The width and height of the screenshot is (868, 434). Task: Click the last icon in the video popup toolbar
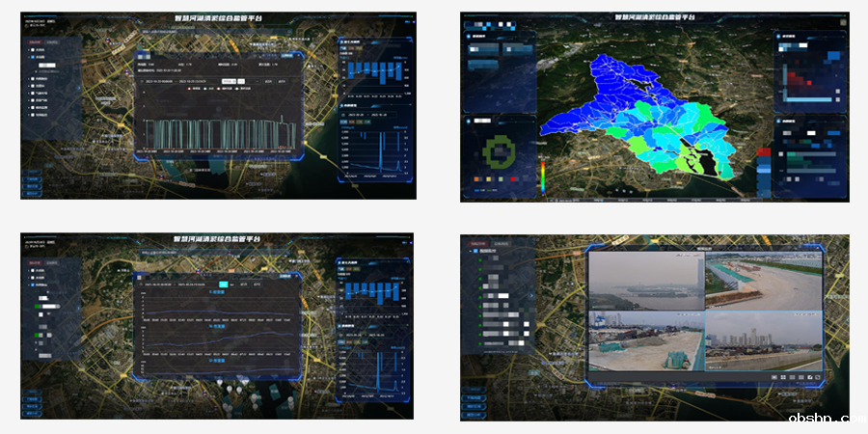(817, 376)
